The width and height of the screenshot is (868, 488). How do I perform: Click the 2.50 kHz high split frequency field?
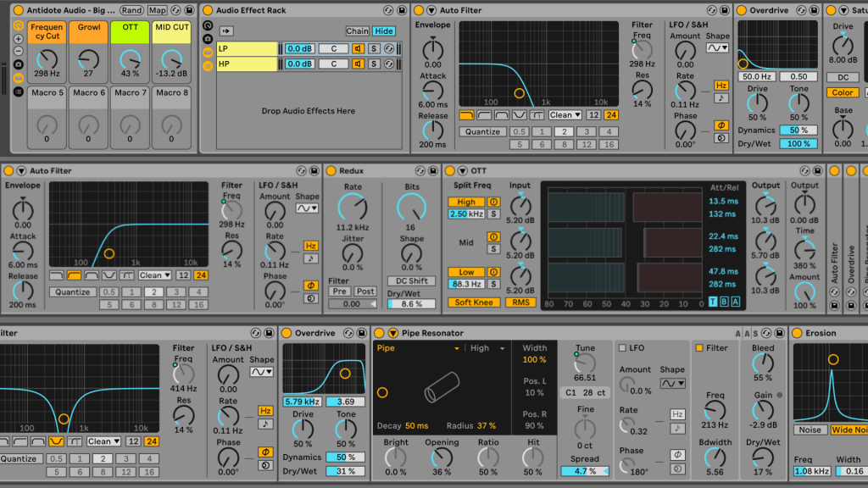point(466,214)
